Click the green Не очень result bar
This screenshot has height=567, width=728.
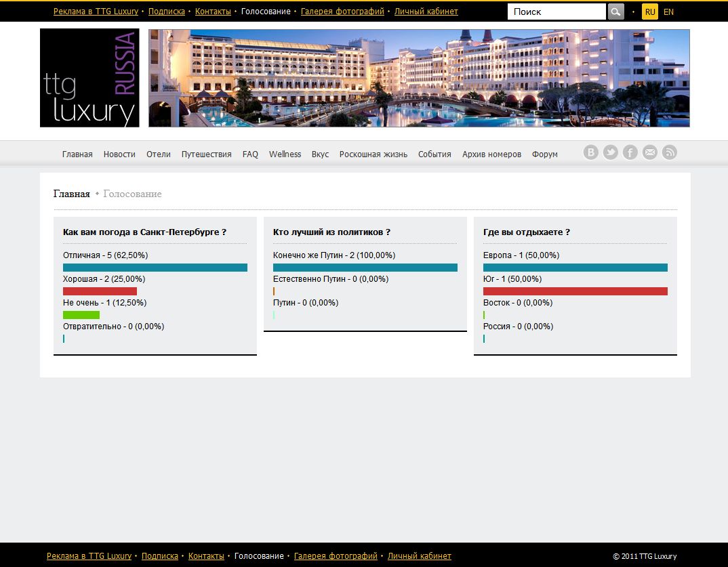pyautogui.click(x=81, y=315)
